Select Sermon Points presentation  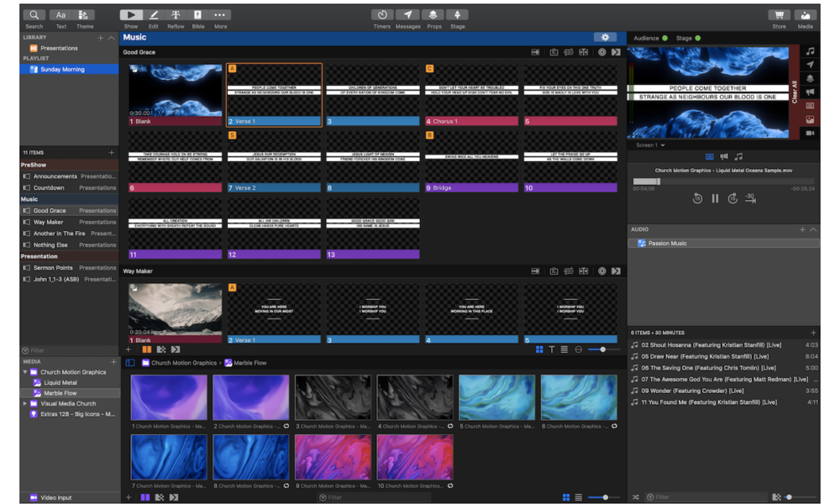69,268
